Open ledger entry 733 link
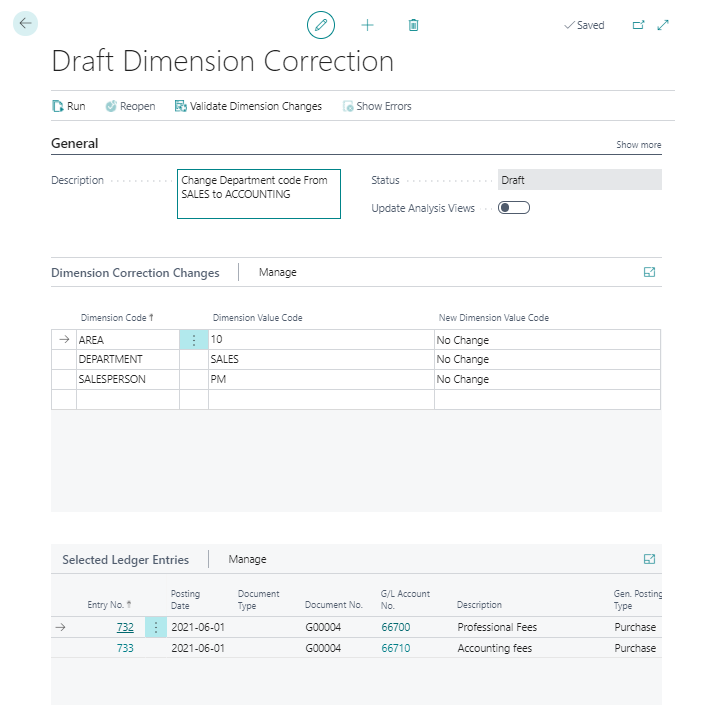 point(124,648)
